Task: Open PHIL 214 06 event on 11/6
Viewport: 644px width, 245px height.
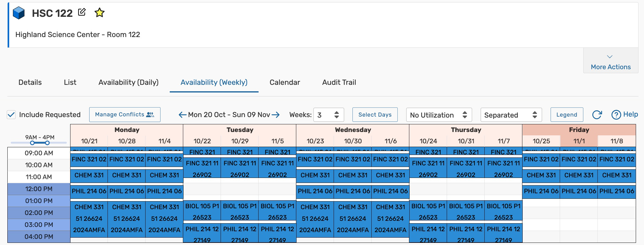Action: pos(391,191)
